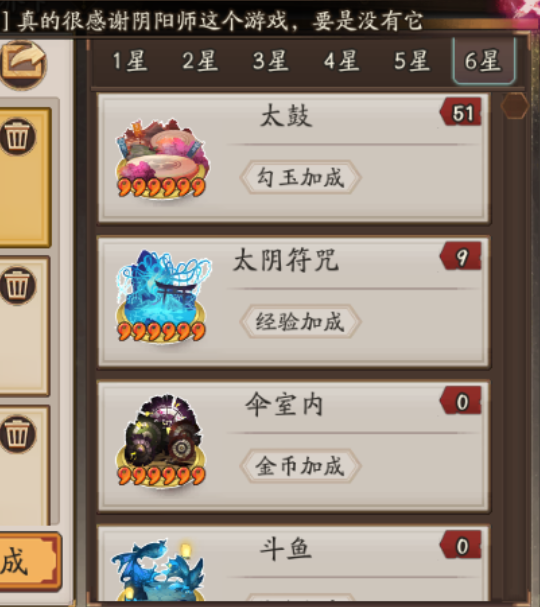Click the 经验加成 bonus label

(x=300, y=322)
